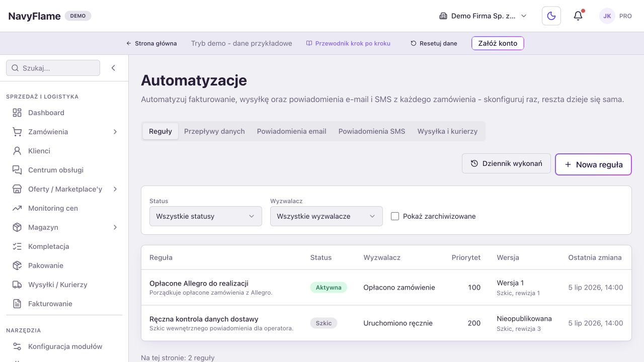644x362 pixels.
Task: Switch to Wysyłka i kurierzy tab
Action: 447,131
